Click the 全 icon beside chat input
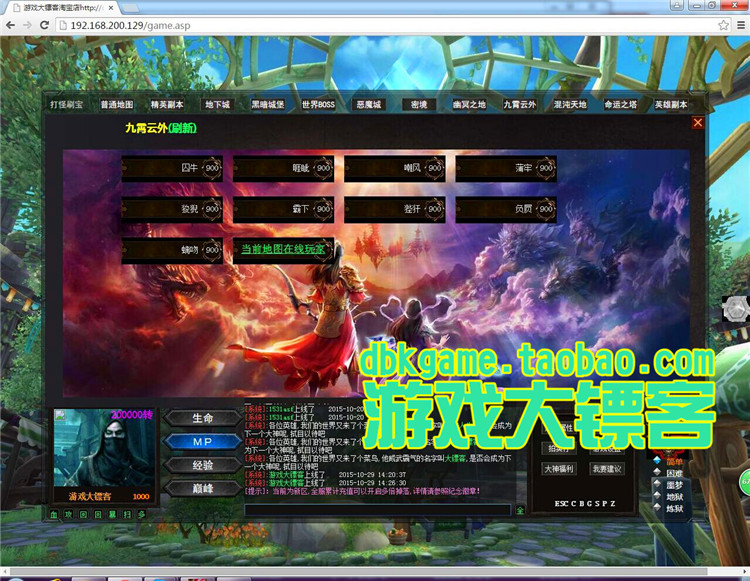 (x=520, y=510)
